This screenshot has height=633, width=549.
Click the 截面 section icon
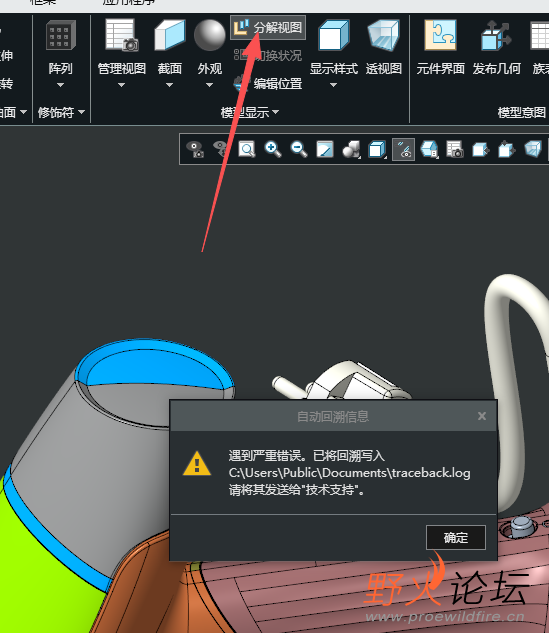[170, 36]
